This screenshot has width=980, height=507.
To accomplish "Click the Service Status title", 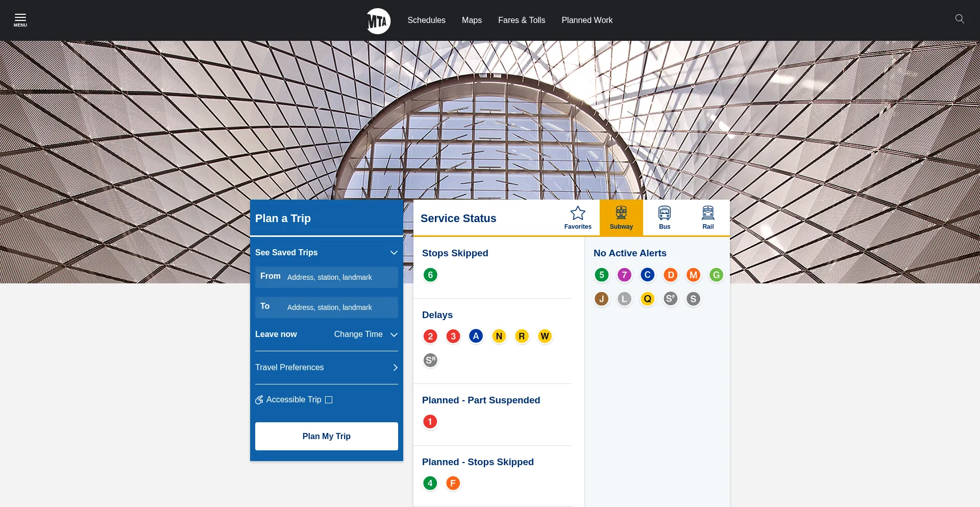I will pyautogui.click(x=458, y=219).
